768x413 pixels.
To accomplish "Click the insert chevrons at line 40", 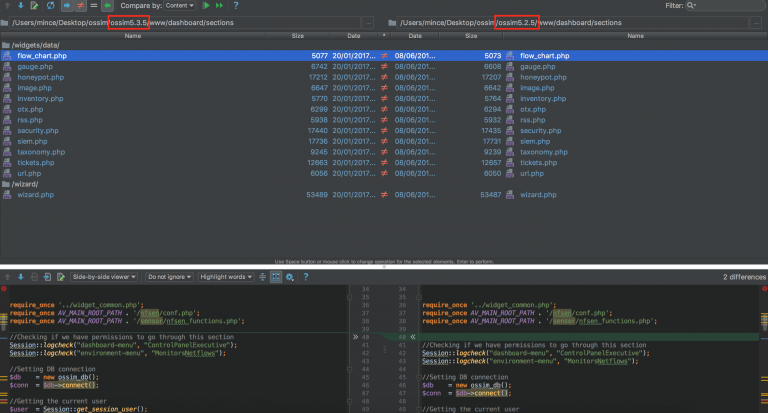I will (x=353, y=338).
